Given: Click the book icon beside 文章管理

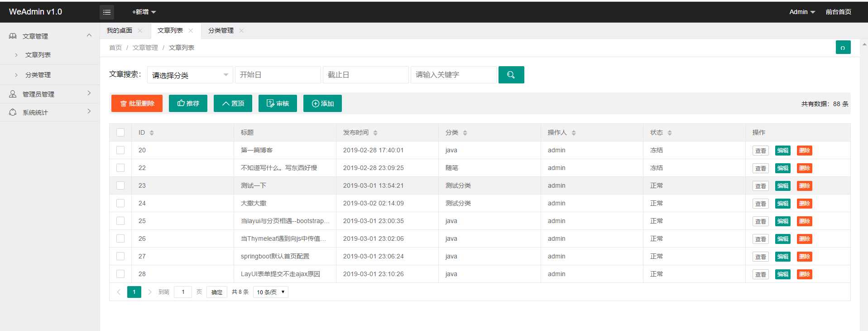Looking at the screenshot, I should coord(13,36).
